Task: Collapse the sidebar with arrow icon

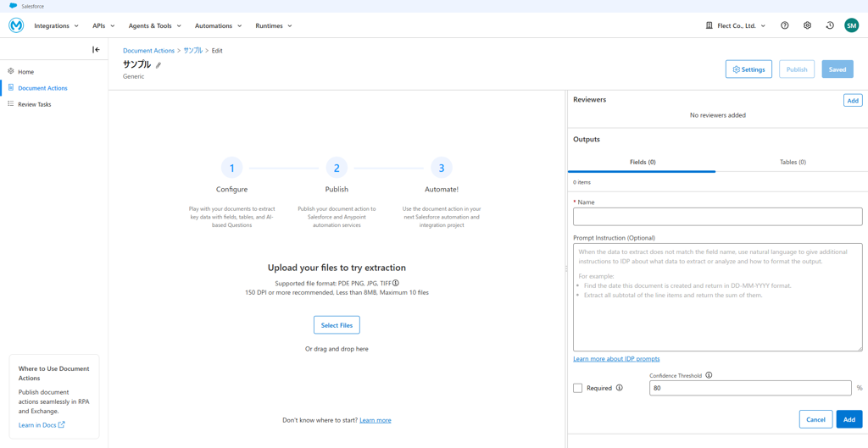Action: 97,50
